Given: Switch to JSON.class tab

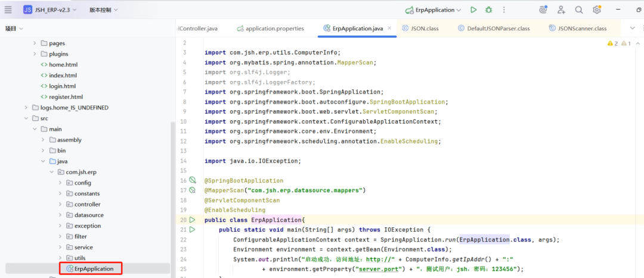Looking at the screenshot, I should click(420, 29).
